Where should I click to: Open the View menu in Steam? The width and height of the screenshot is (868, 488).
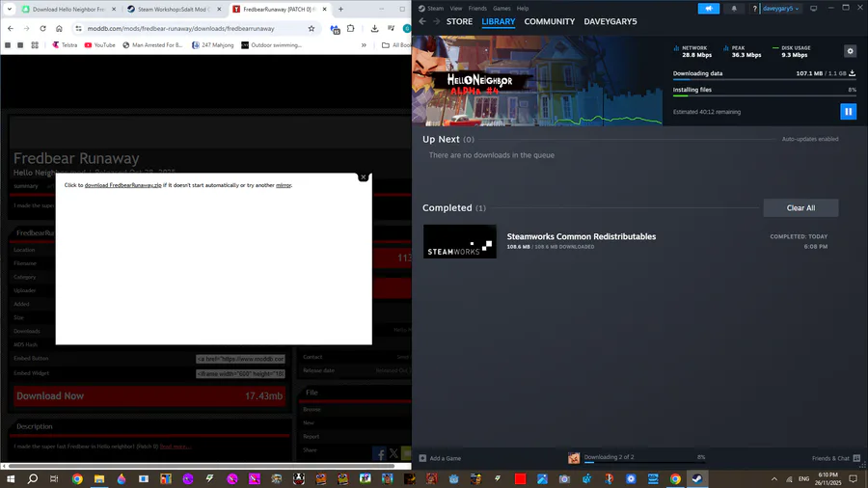click(455, 9)
